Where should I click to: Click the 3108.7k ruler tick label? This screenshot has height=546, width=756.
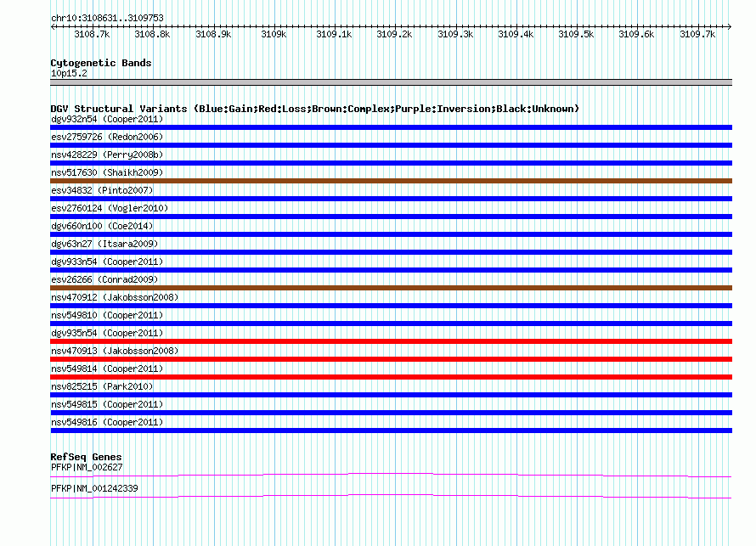(x=92, y=34)
